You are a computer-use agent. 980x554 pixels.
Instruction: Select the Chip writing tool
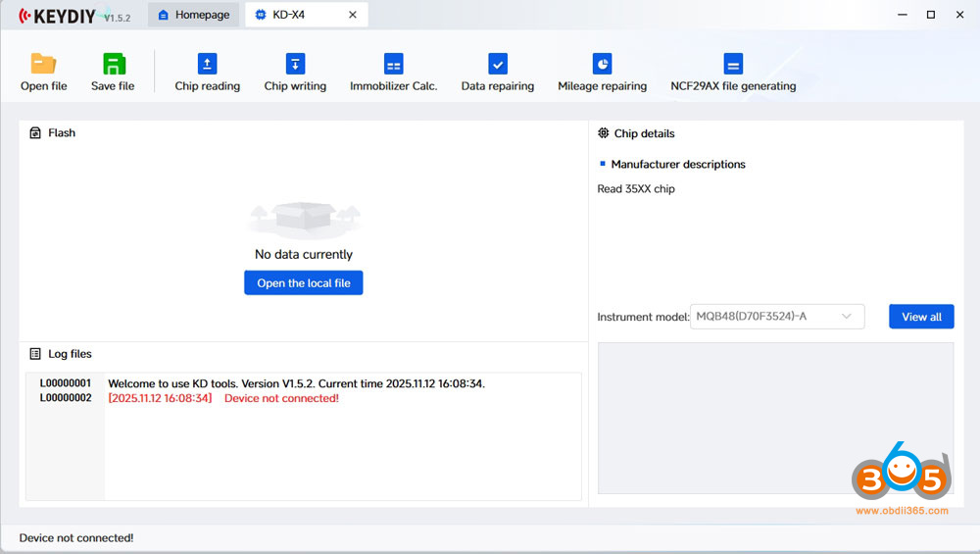tap(295, 65)
